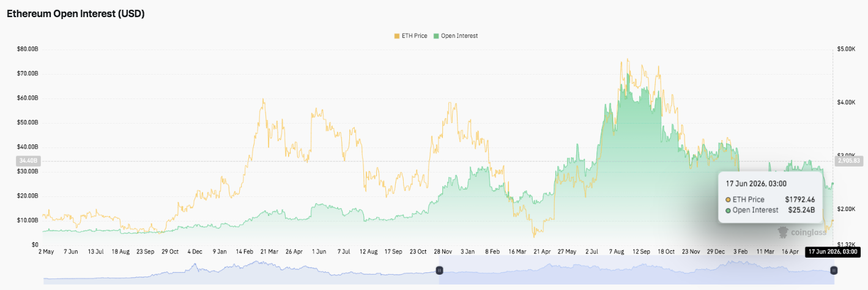Click the 29 Oct date label
This screenshot has height=290, width=868.
tap(170, 251)
